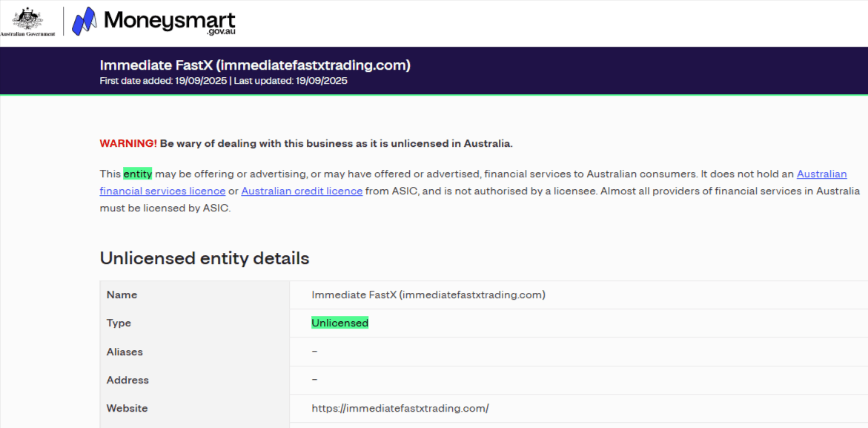Click the Aliases row label
This screenshot has width=868, height=428.
coord(125,352)
